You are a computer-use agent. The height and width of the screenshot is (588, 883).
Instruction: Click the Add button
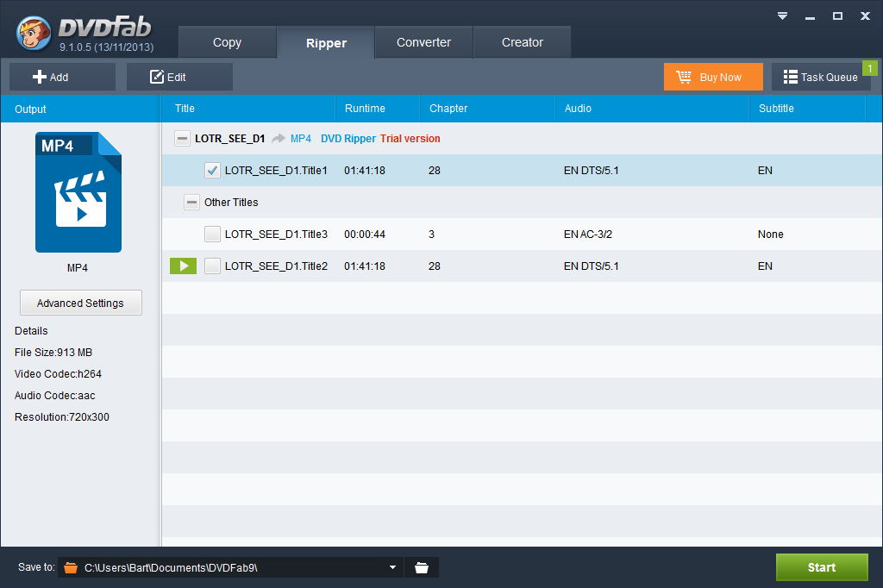[x=62, y=77]
